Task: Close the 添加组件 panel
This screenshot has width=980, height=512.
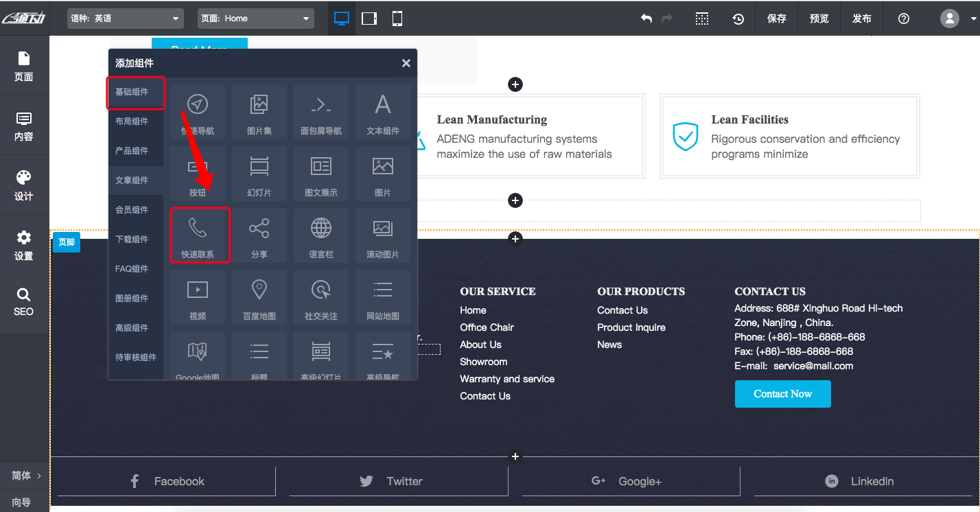Action: click(406, 63)
